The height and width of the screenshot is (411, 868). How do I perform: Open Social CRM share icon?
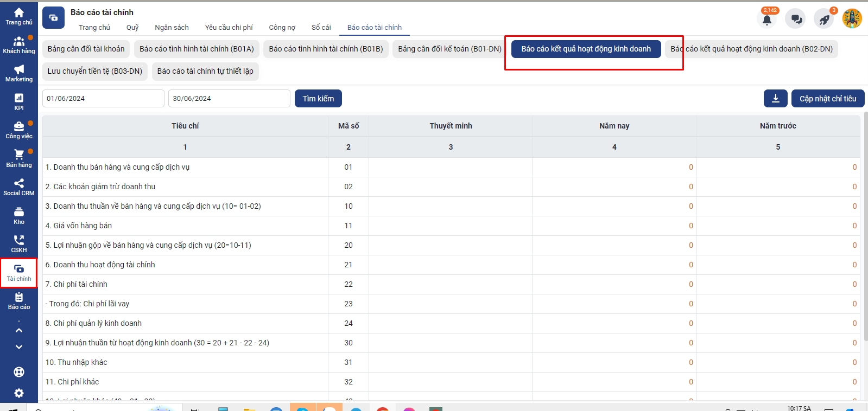(19, 187)
